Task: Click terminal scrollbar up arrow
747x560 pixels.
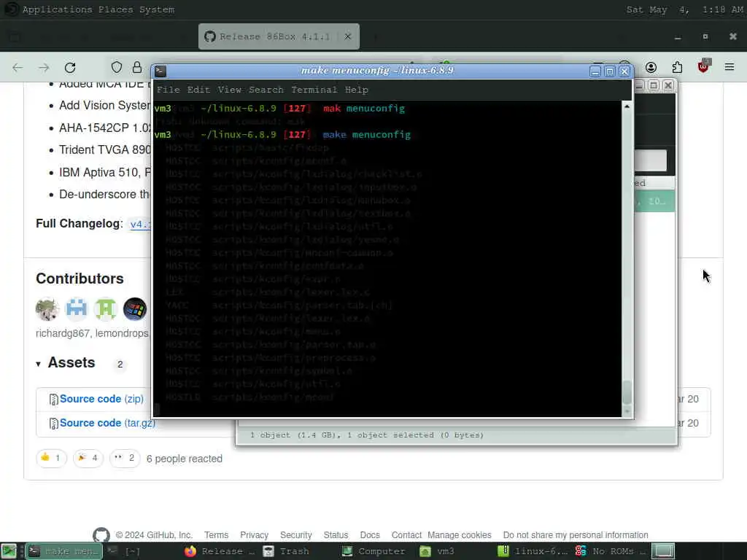Action: pyautogui.click(x=627, y=106)
